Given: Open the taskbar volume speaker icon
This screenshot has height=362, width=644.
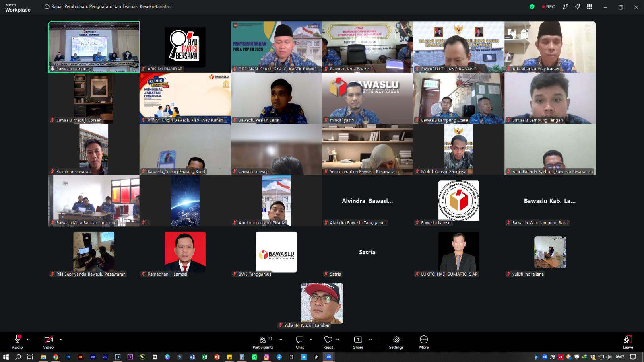Looking at the screenshot, I should pyautogui.click(x=609, y=357).
